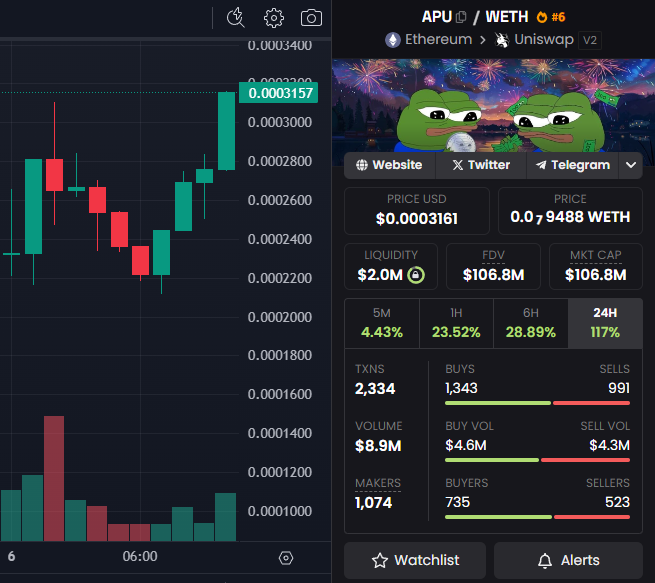Screen dimensions: 655x583
Task: Click the BUYERS count 735
Action: [457, 502]
